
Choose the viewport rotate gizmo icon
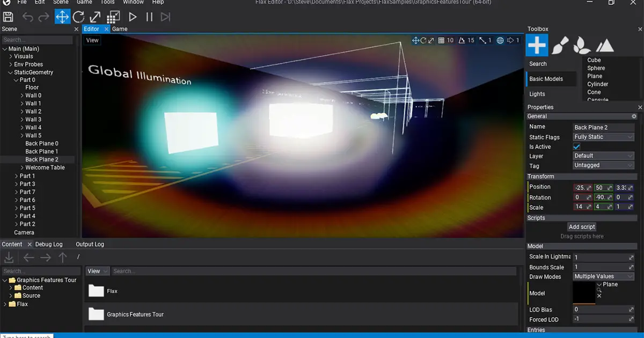(423, 40)
